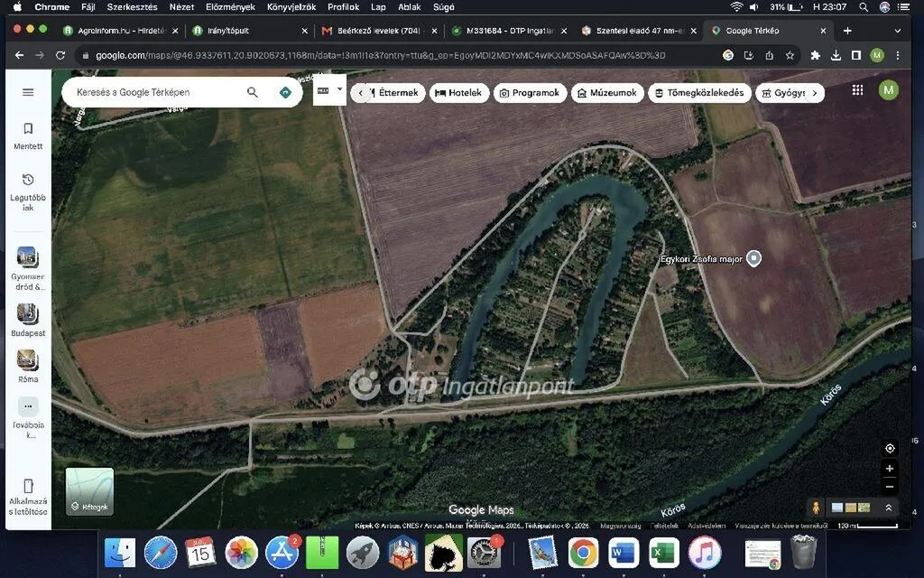Filter by Programok chip
The width and height of the screenshot is (924, 578).
click(x=530, y=93)
